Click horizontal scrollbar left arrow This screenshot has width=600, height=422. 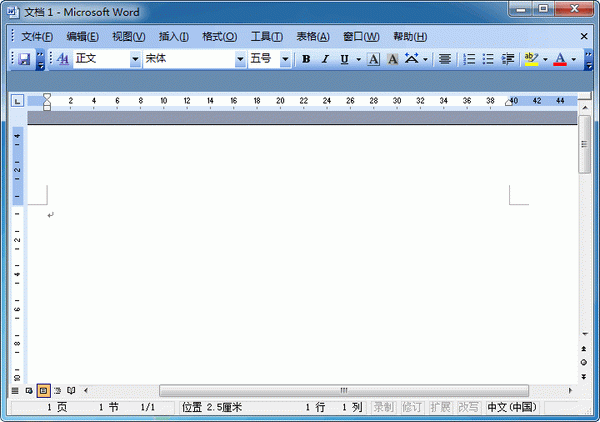tap(86, 391)
